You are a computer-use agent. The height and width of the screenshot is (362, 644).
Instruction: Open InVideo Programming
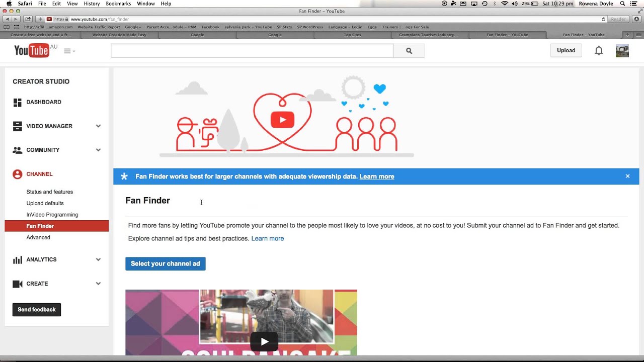click(52, 215)
